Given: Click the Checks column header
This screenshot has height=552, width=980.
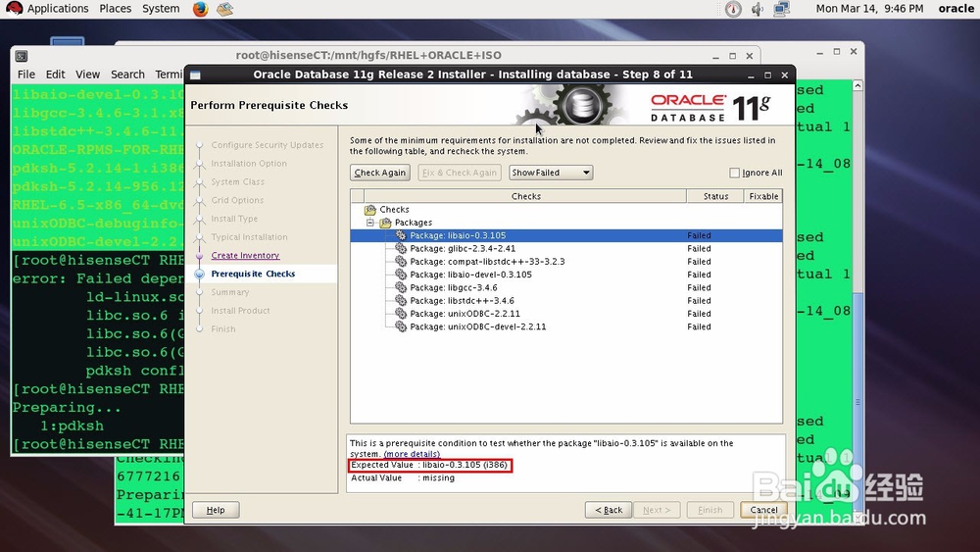Looking at the screenshot, I should coord(525,196).
